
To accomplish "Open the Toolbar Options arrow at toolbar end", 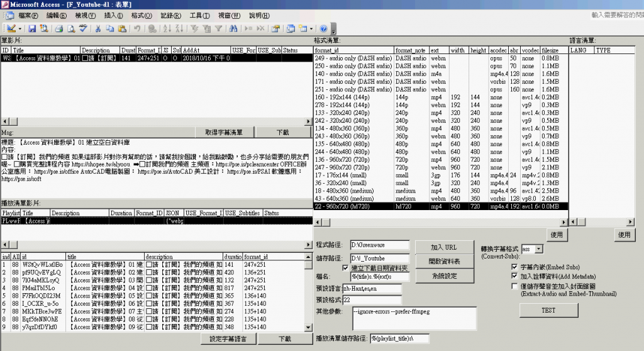I will click(x=333, y=29).
